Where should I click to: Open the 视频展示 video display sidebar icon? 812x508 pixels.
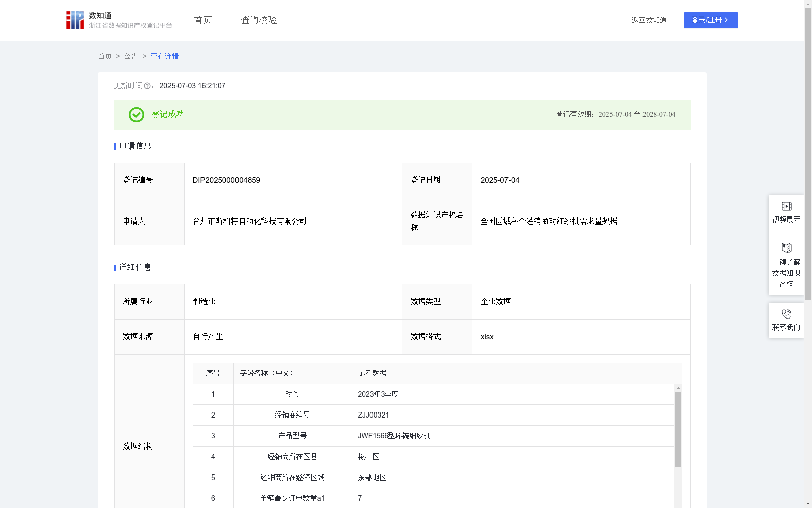point(786,206)
